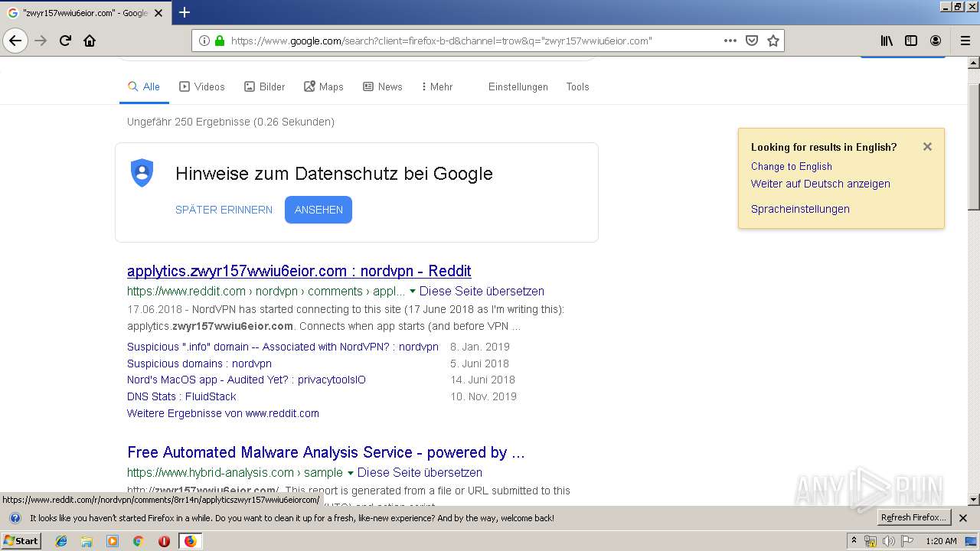Image resolution: width=980 pixels, height=551 pixels.
Task: Open applytics.zwyr157wwiu6eior.com Reddit result
Action: coord(299,271)
